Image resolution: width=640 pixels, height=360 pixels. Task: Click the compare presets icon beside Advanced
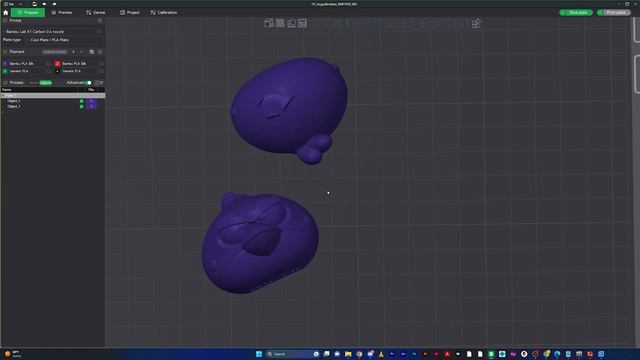pos(97,83)
